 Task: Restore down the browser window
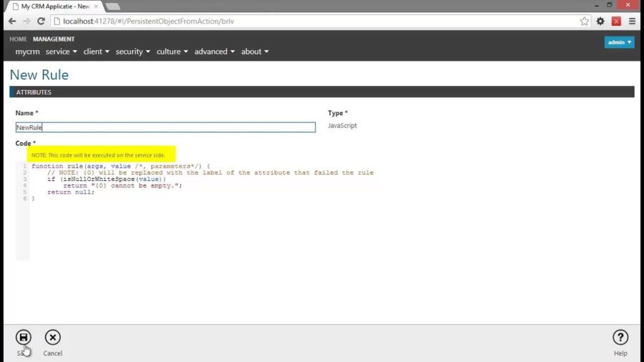click(x=609, y=5)
